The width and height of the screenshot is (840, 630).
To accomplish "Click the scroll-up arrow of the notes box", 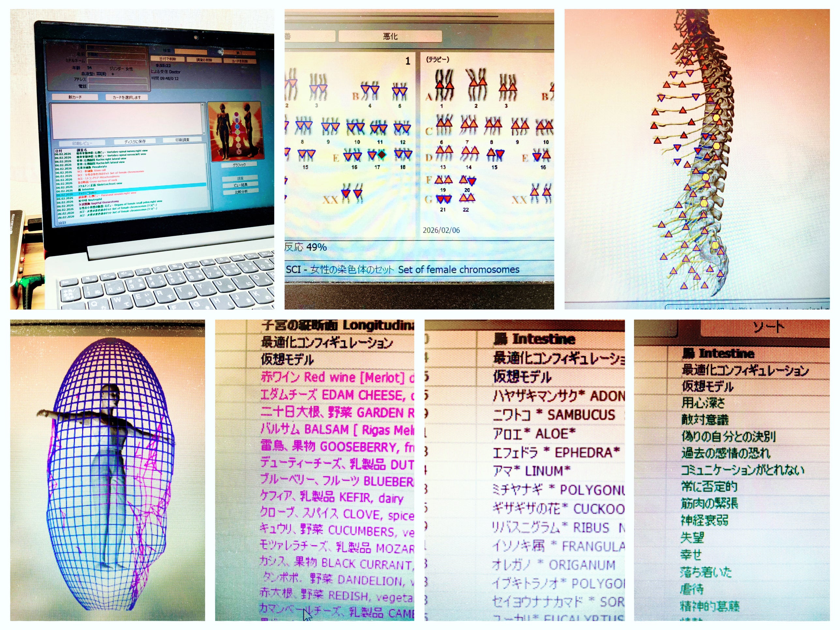I will coord(203,105).
